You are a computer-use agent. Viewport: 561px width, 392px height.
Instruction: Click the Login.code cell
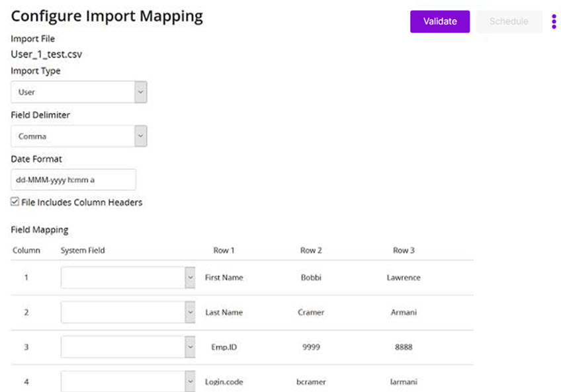point(224,381)
